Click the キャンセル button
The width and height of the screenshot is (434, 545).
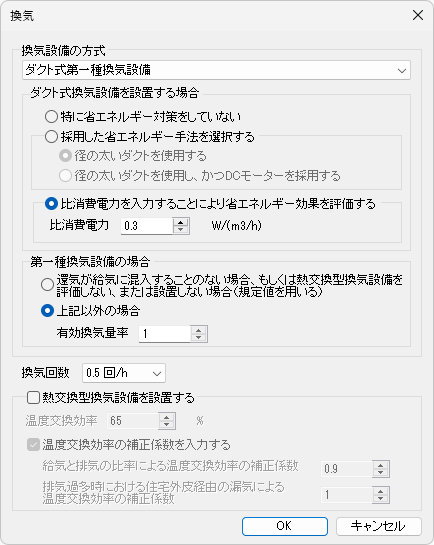(x=379, y=526)
